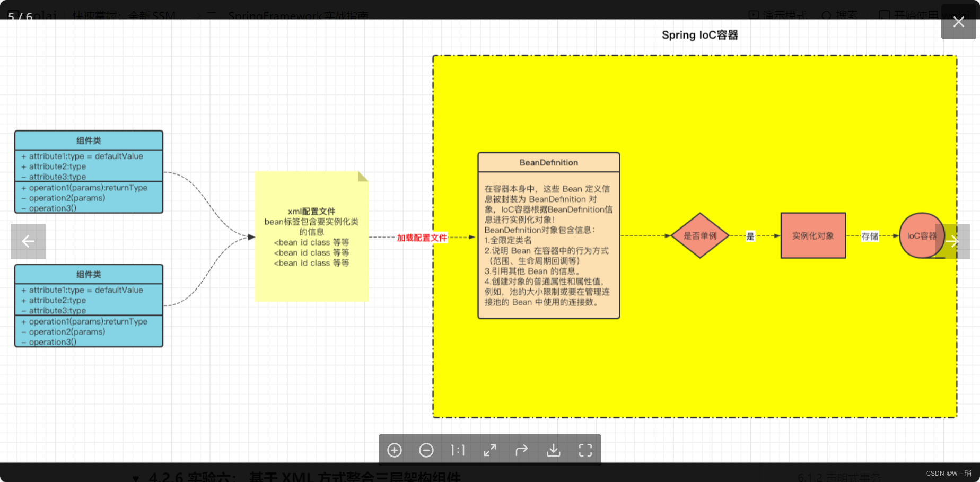Click the IoC容器 circle node
Screen dimensions: 980x482
(x=922, y=235)
